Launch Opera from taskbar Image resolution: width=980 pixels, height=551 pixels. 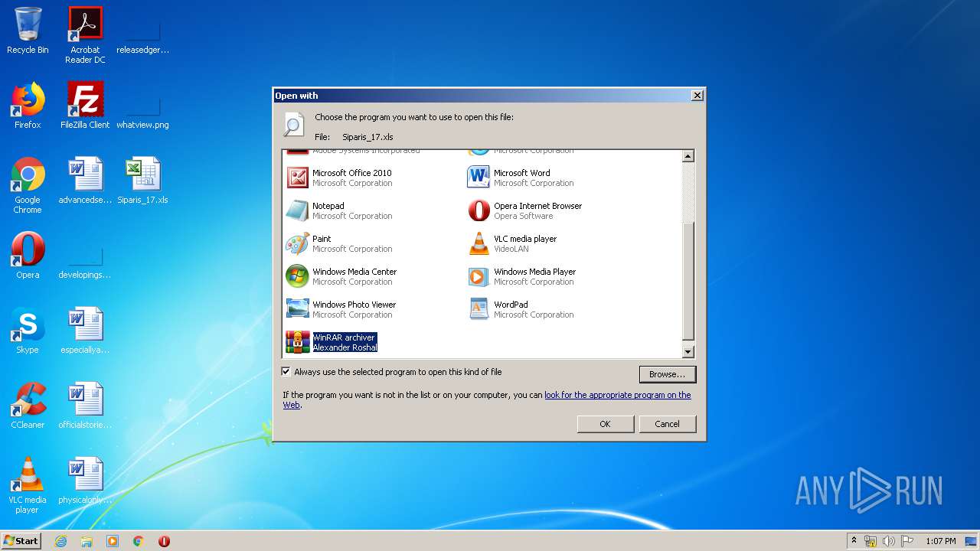point(164,541)
